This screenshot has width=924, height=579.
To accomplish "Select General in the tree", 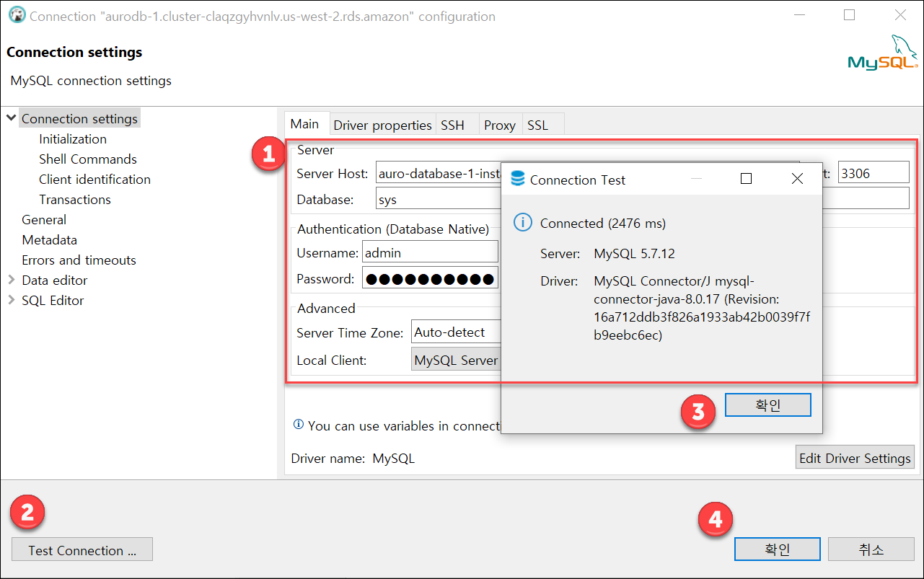I will tap(44, 220).
